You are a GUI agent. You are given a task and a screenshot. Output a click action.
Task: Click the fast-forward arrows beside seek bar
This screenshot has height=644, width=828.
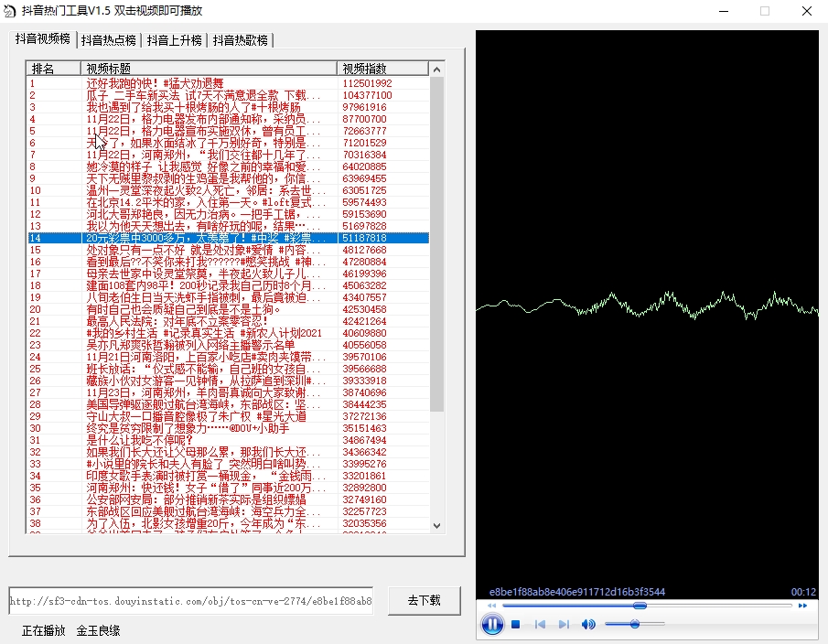point(802,606)
